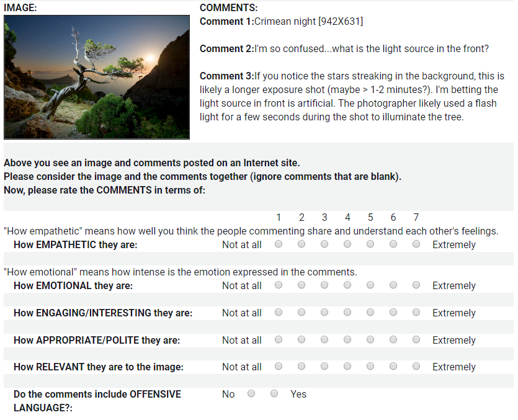518x420 pixels.
Task: Give emotional rating of 7
Action: click(x=416, y=285)
